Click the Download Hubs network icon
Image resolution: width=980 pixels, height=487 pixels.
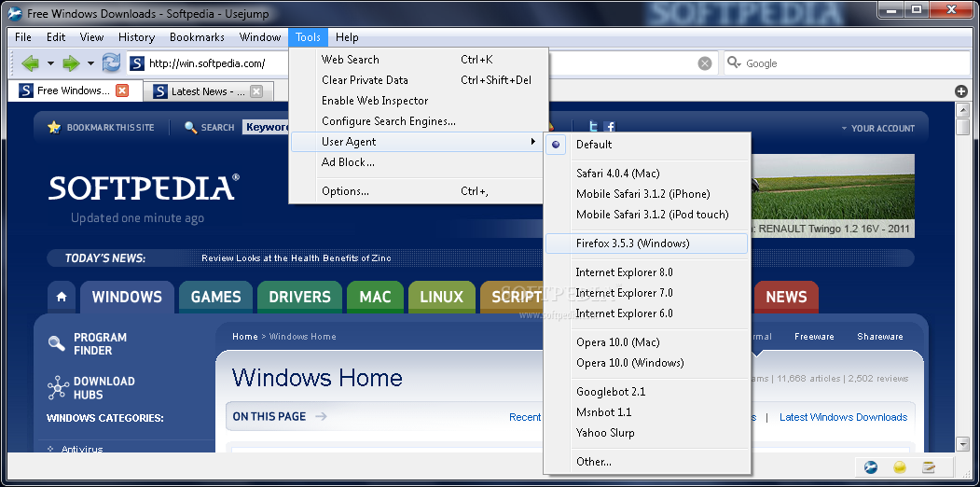coord(58,388)
